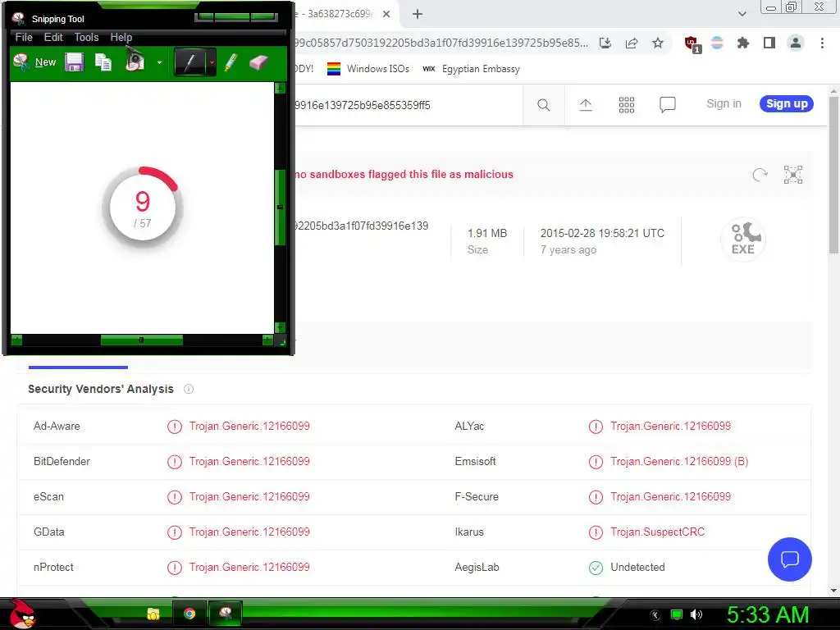
Task: Click the Sign up button
Action: (787, 104)
